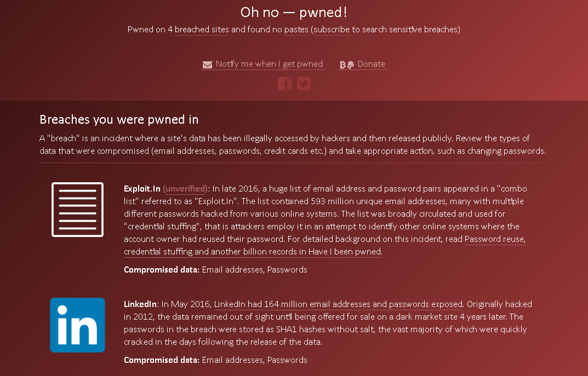Open the '4 breached sites' link
The width and height of the screenshot is (588, 376).
coord(201,30)
